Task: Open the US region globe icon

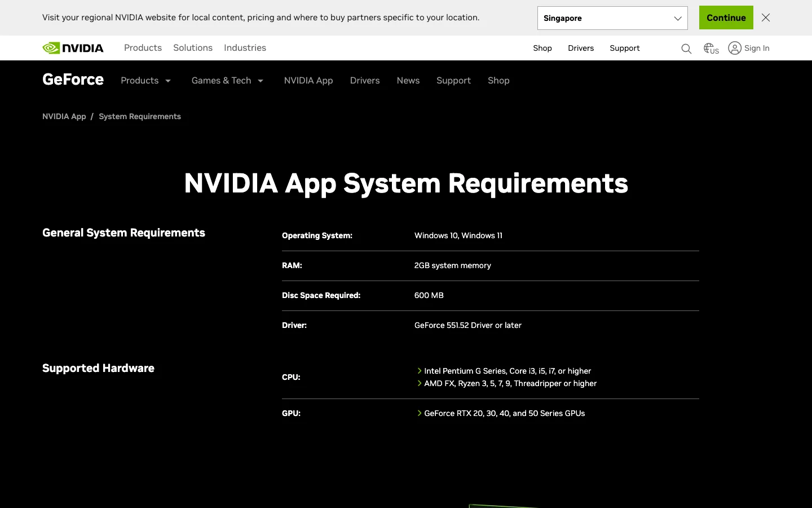Action: tap(711, 49)
